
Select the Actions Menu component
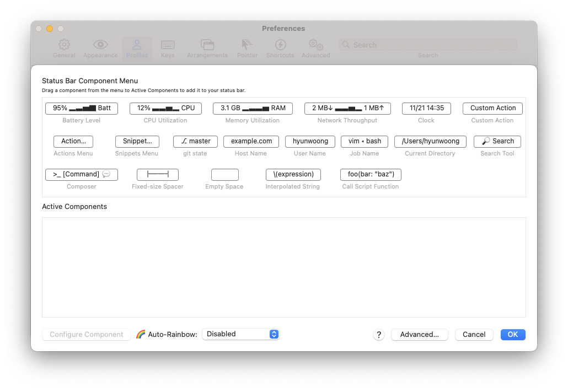tap(73, 141)
